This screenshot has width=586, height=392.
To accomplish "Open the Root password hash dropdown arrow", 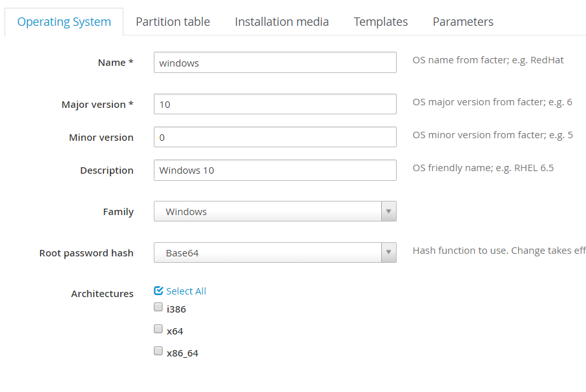I will pyautogui.click(x=389, y=253).
